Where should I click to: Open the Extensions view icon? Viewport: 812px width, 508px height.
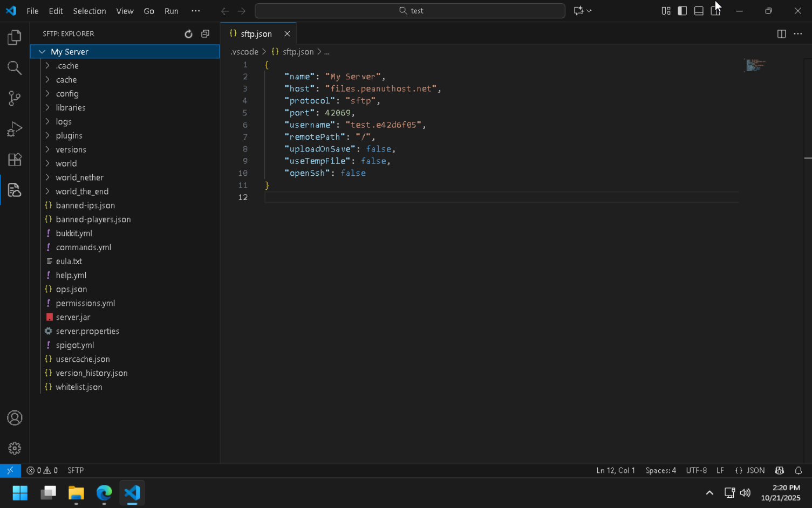[15, 160]
